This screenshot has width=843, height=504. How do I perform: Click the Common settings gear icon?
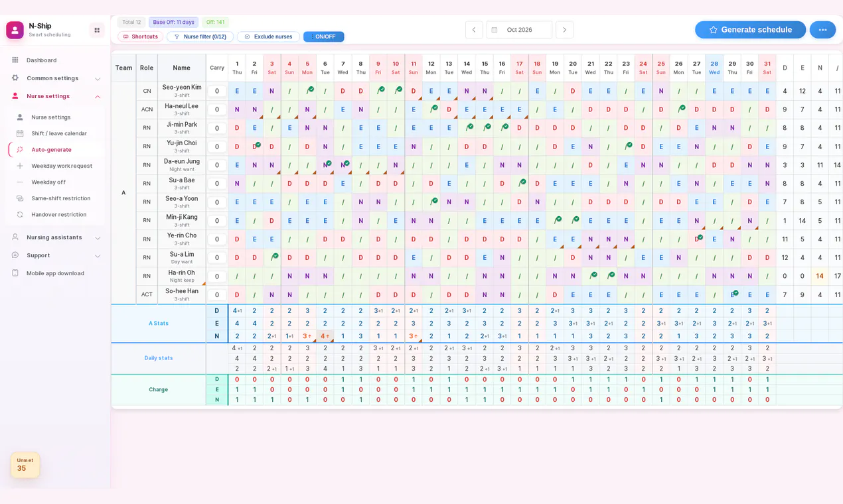15,78
